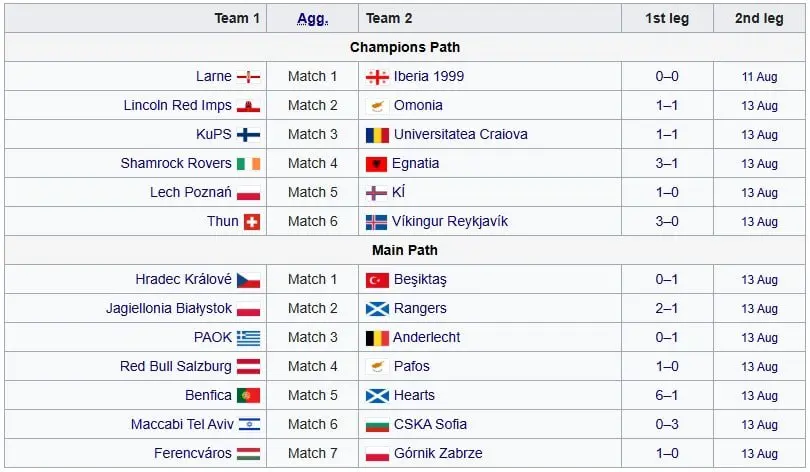The width and height of the screenshot is (810, 472).
Task: Click the Israel flag beside Maccabi Tel Aviv
Action: point(250,424)
